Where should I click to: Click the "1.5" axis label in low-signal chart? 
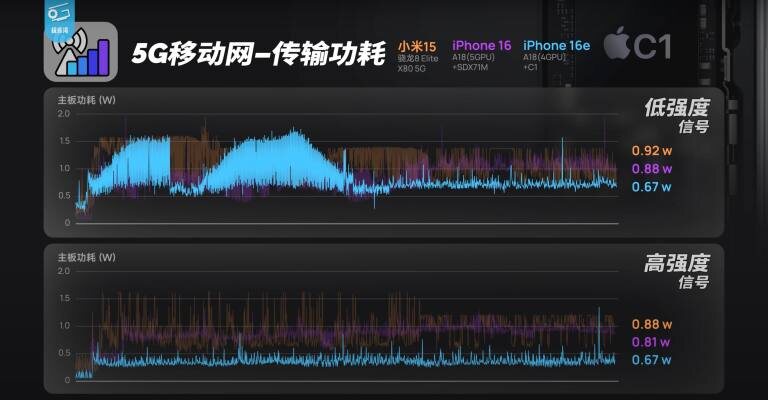point(64,141)
